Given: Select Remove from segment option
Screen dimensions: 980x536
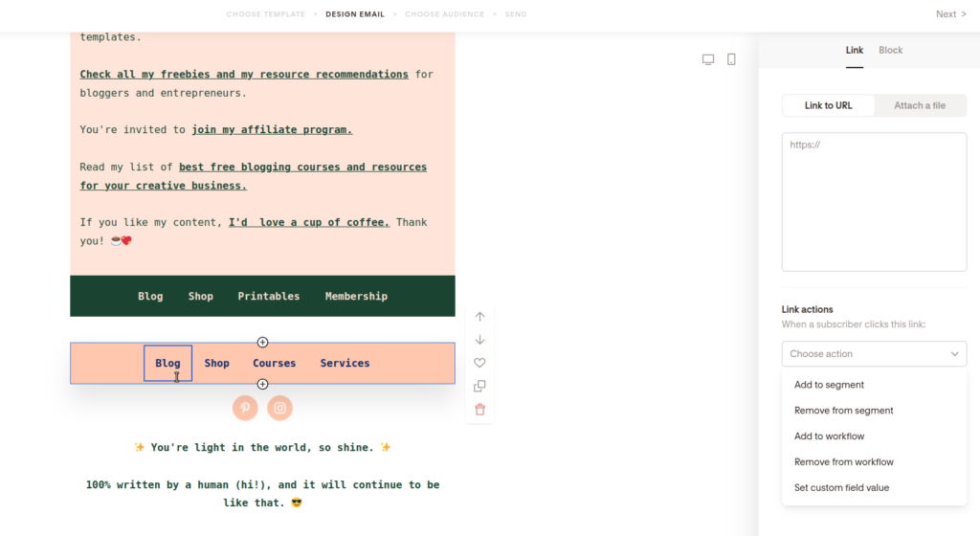Looking at the screenshot, I should pos(844,411).
